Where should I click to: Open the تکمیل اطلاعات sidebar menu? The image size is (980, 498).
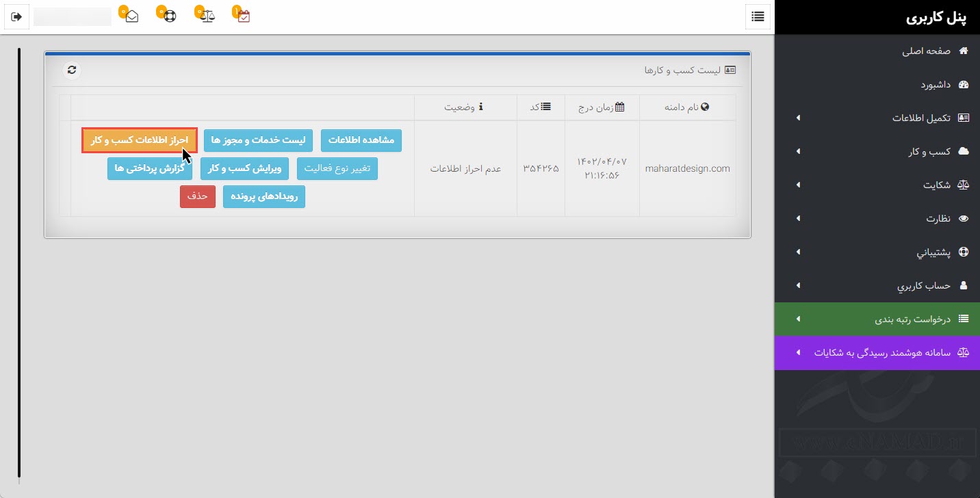(877, 118)
